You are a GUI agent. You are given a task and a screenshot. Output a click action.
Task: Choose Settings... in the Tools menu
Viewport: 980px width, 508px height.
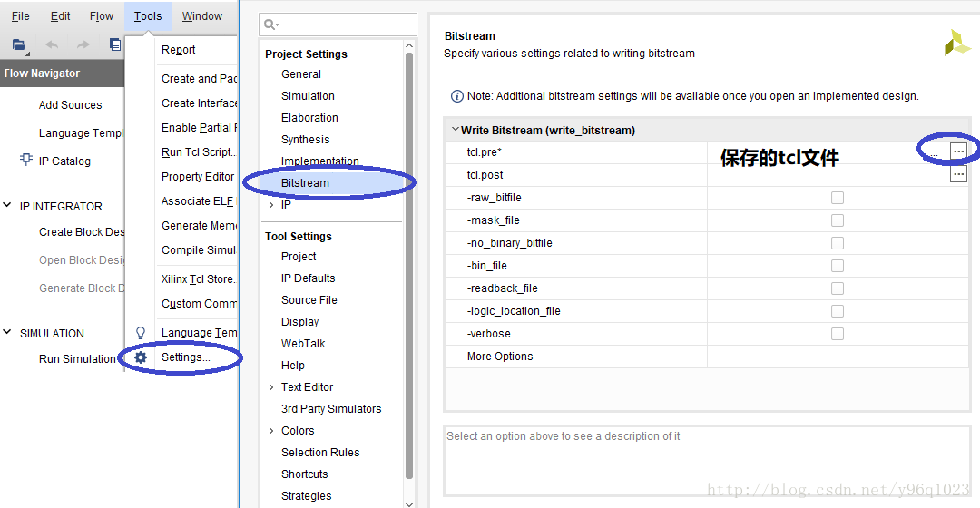[186, 357]
